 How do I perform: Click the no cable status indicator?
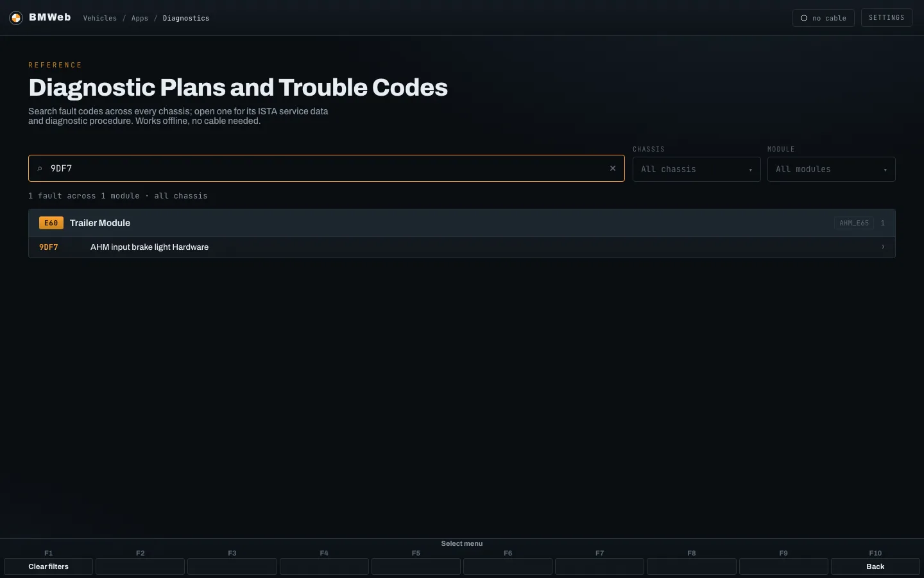[x=823, y=18]
